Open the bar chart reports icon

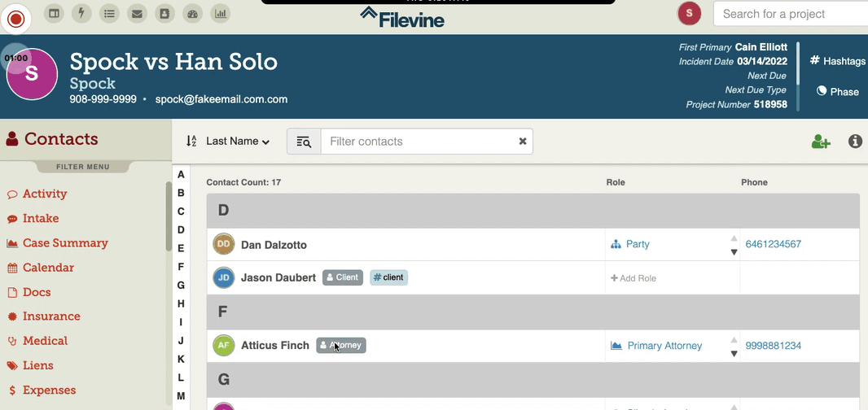221,14
